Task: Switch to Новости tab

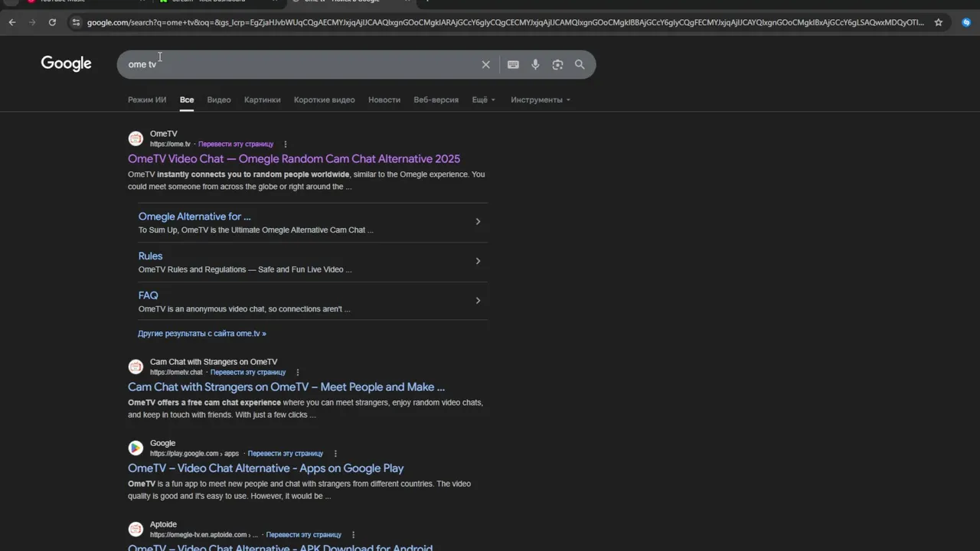Action: (x=384, y=99)
